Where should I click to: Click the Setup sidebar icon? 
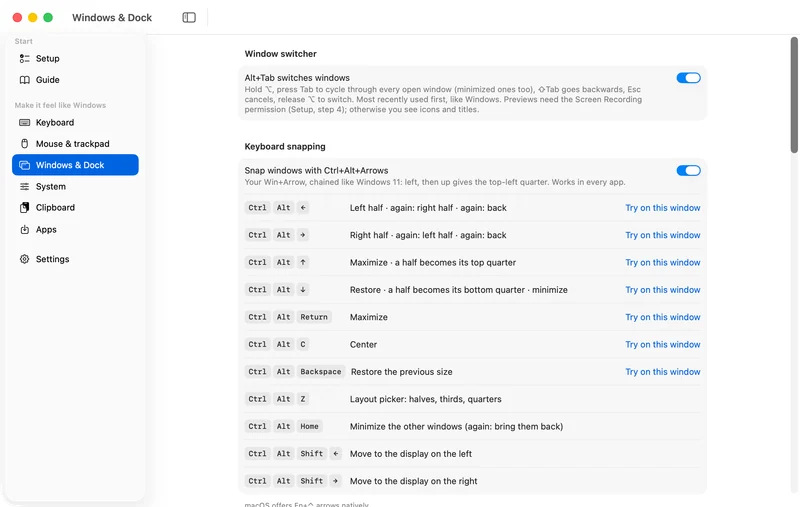click(24, 59)
